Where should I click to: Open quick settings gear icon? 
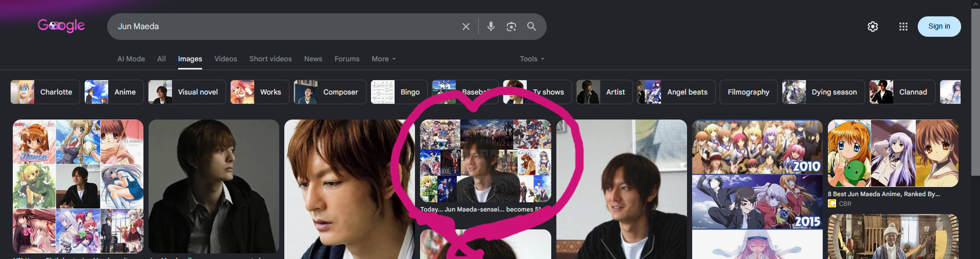click(873, 27)
